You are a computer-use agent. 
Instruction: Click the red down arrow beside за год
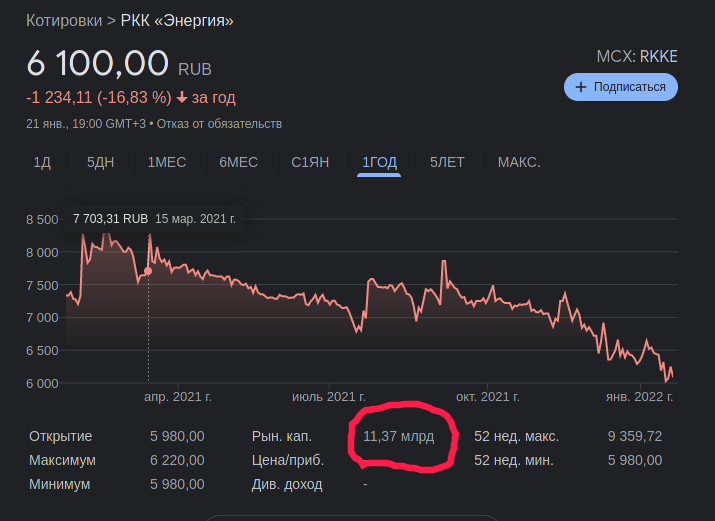pyautogui.click(x=182, y=98)
